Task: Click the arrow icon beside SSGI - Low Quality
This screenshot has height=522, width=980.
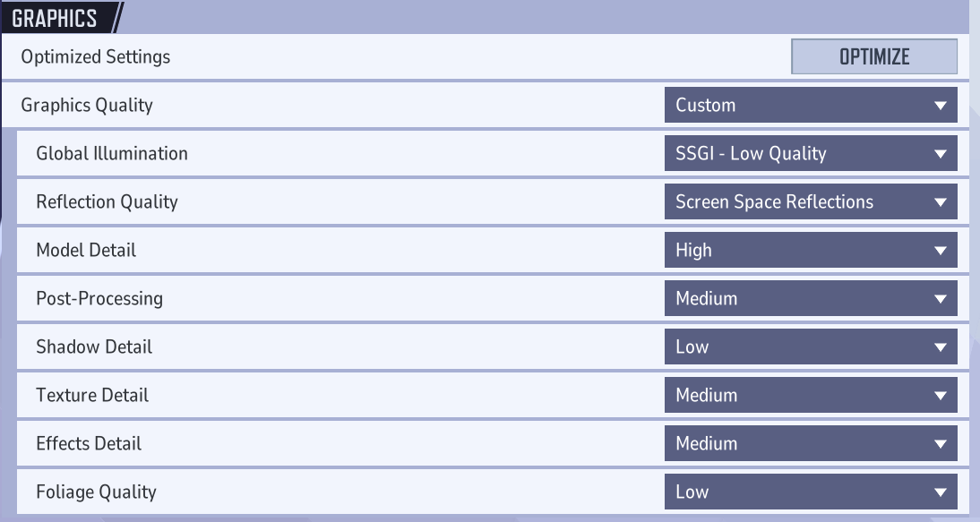Action: tap(940, 154)
